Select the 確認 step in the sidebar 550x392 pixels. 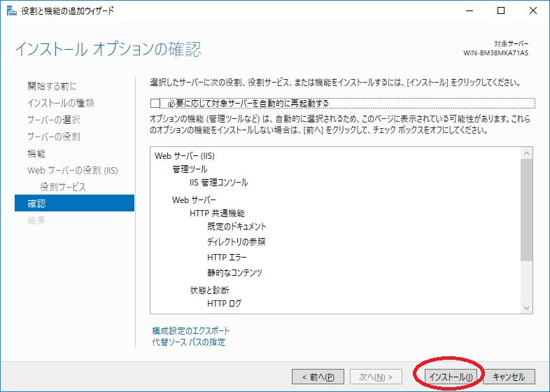coord(36,204)
